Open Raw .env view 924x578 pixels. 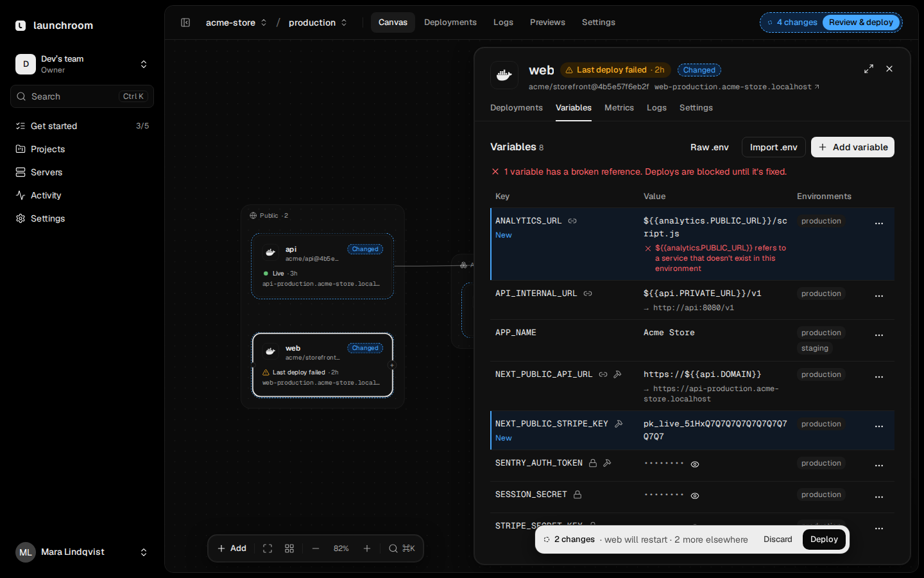click(x=710, y=147)
